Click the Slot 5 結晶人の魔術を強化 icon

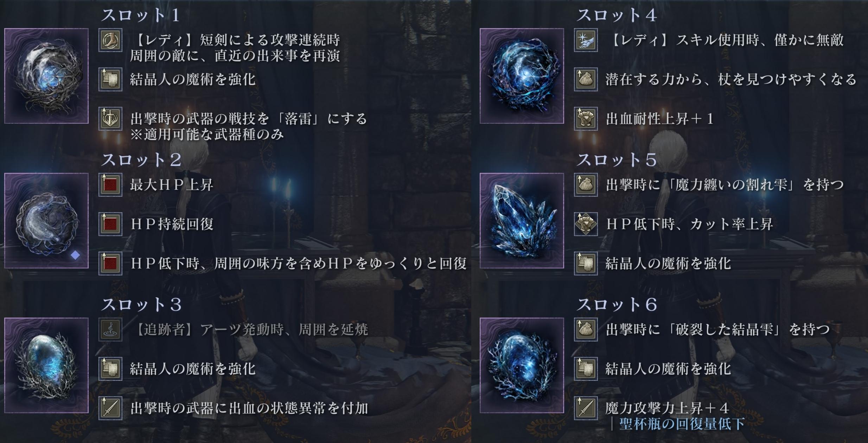click(x=586, y=263)
